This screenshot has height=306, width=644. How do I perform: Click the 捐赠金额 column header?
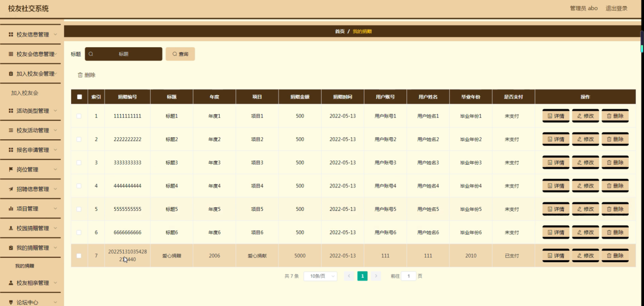(299, 97)
